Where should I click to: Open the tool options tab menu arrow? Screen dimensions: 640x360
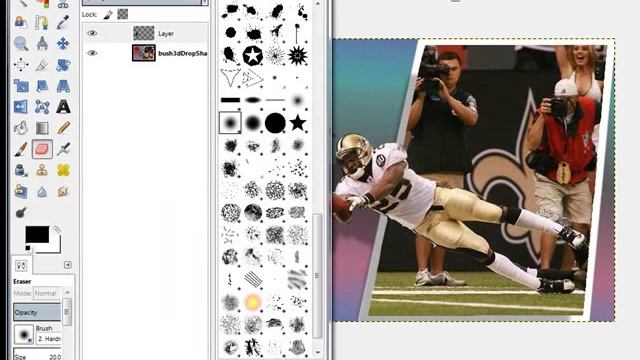[x=68, y=265]
